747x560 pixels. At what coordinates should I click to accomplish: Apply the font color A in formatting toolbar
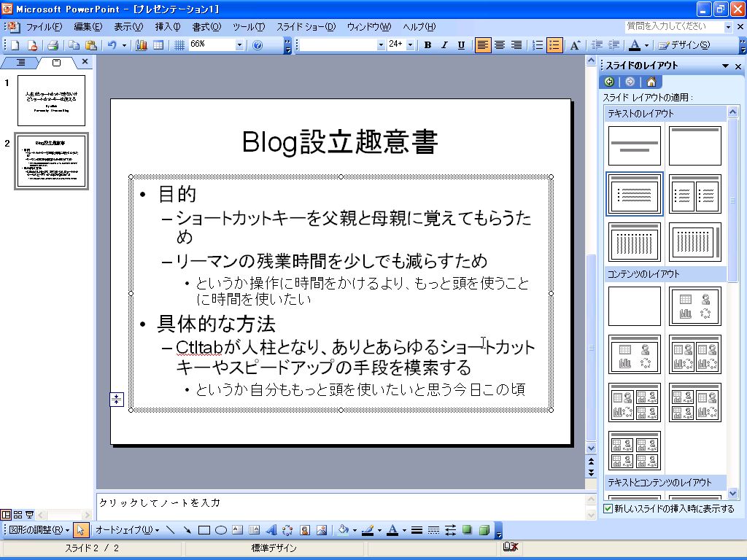635,45
